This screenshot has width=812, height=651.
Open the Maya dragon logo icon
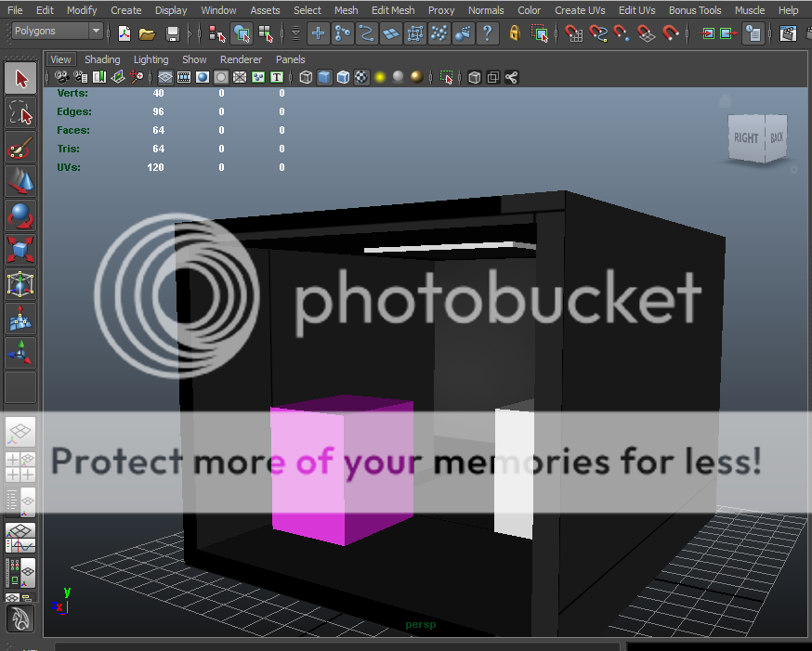[20, 618]
